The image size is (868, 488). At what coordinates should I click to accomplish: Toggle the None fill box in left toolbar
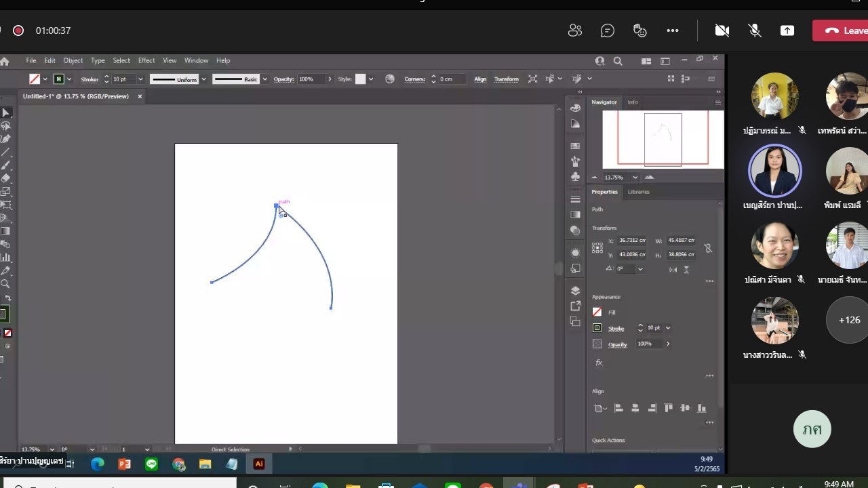(x=7, y=333)
